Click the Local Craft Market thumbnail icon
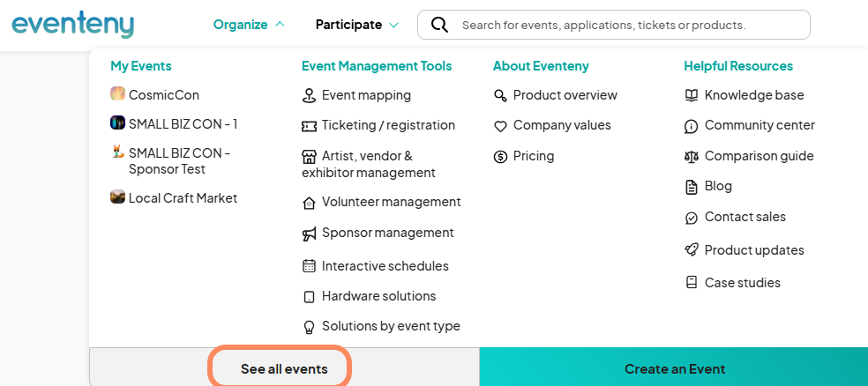This screenshot has height=386, width=868. tap(117, 197)
